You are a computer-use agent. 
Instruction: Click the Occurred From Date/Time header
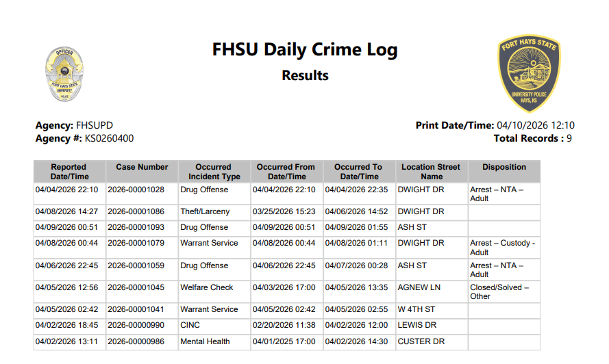tap(286, 171)
